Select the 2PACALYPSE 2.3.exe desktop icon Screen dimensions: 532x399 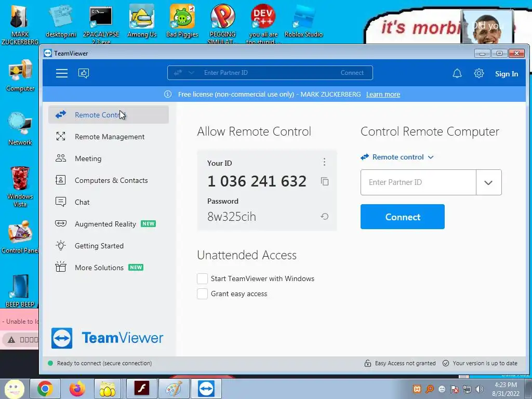click(101, 24)
